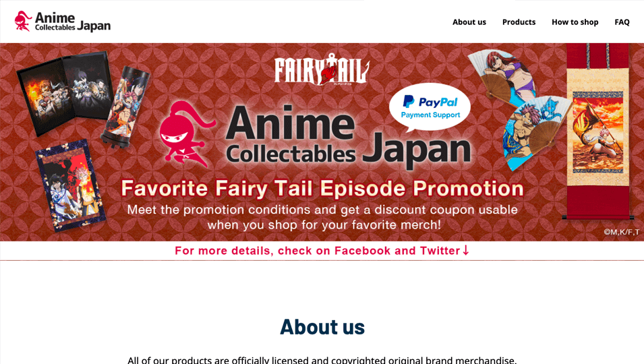
Task: Click the large red ninja mascot
Action: (185, 135)
